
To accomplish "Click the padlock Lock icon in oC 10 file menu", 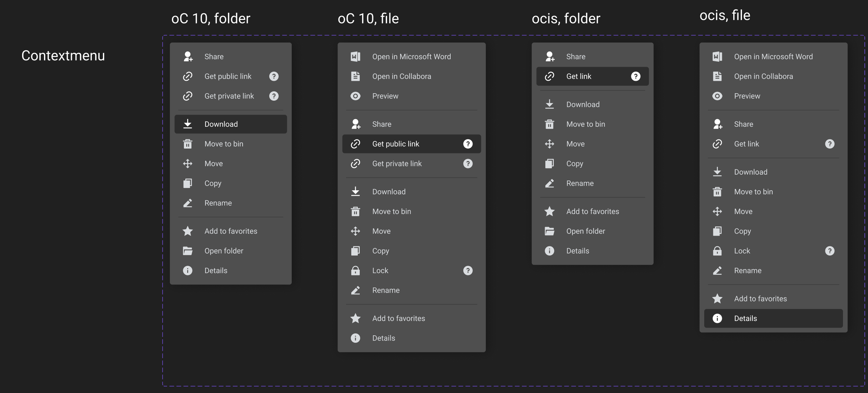I will (356, 270).
